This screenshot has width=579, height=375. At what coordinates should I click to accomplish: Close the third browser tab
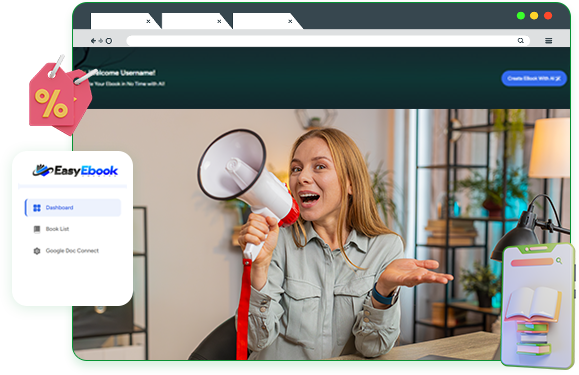290,21
